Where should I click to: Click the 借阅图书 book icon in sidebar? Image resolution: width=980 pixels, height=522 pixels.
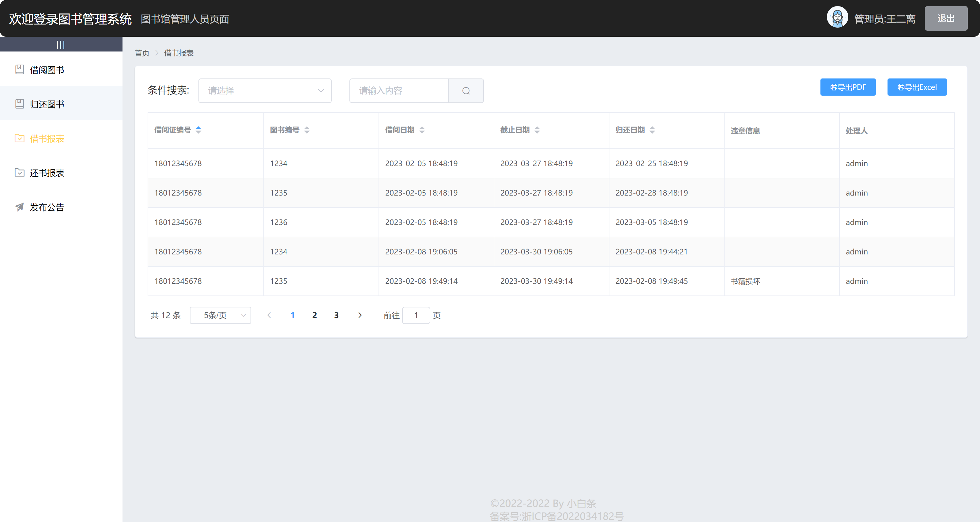(x=19, y=69)
